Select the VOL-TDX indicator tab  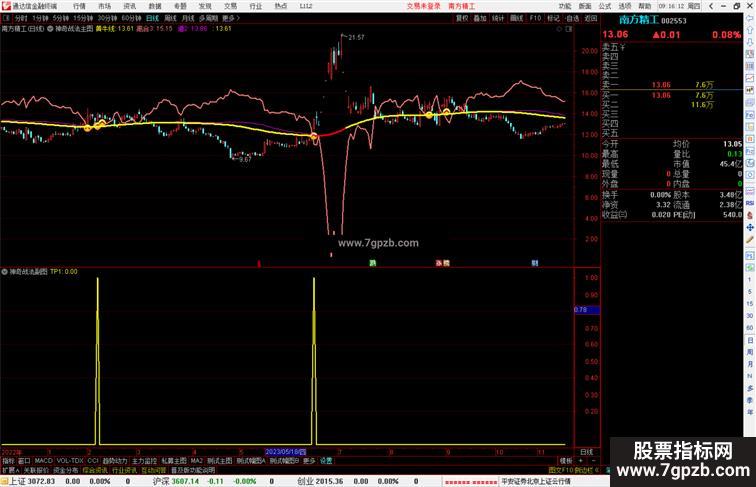tap(70, 461)
